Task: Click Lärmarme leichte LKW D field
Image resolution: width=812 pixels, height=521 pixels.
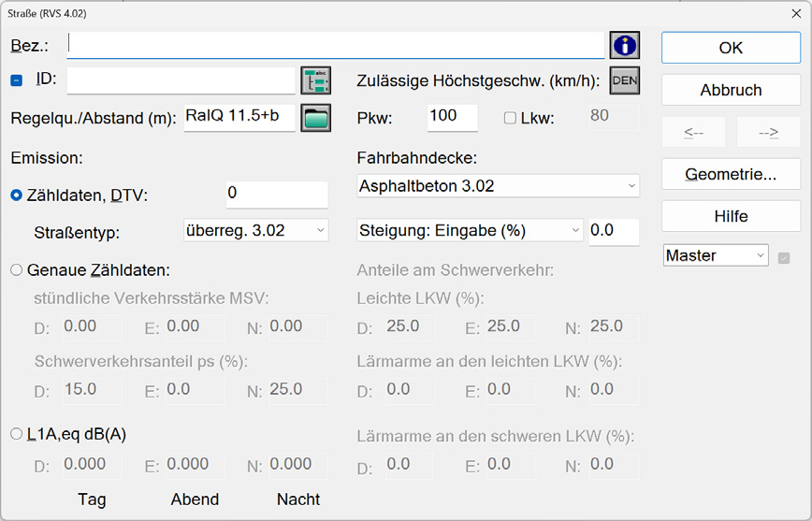Action: (x=411, y=390)
